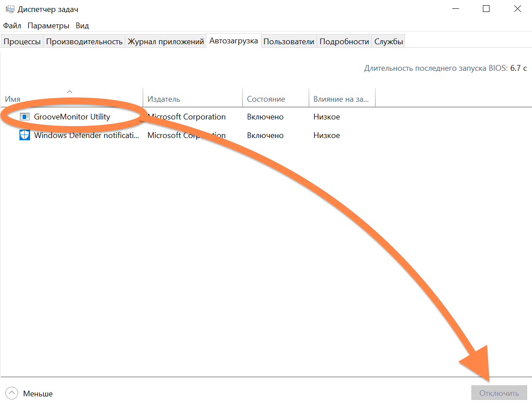Click the BIOS startup duration text
The width and height of the screenshot is (532, 407).
click(446, 68)
